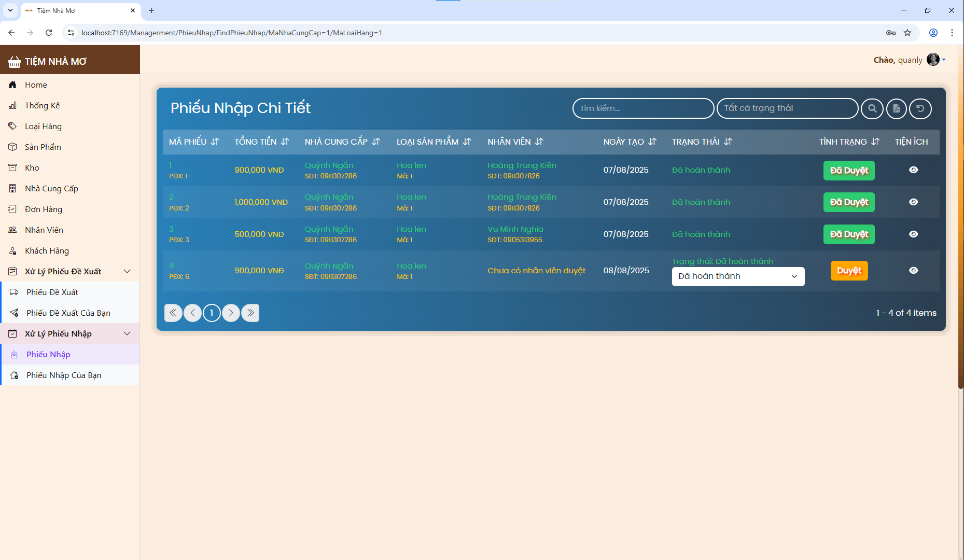The height and width of the screenshot is (560, 964).
Task: View details of phiếu 4 eye icon
Action: point(914,271)
